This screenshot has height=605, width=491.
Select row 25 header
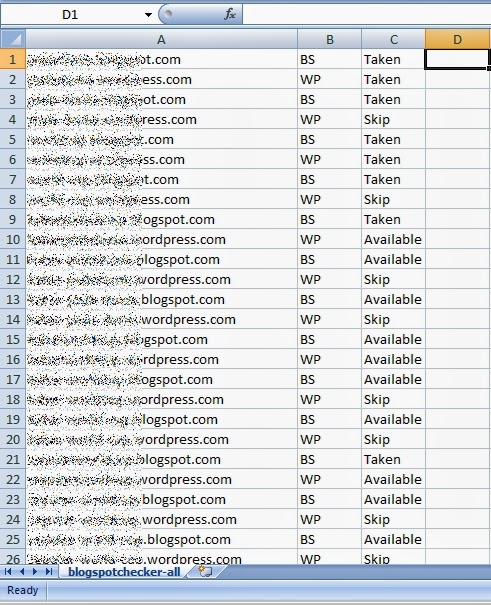click(13, 539)
